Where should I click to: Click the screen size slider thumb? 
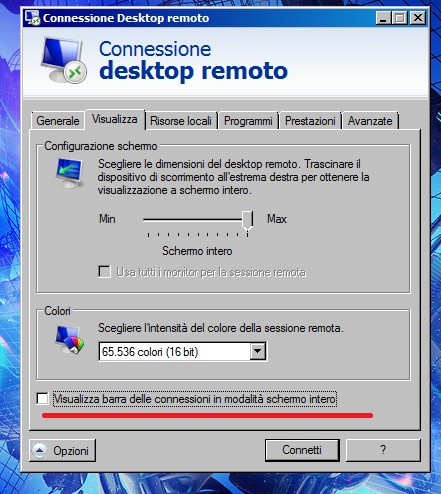click(248, 220)
